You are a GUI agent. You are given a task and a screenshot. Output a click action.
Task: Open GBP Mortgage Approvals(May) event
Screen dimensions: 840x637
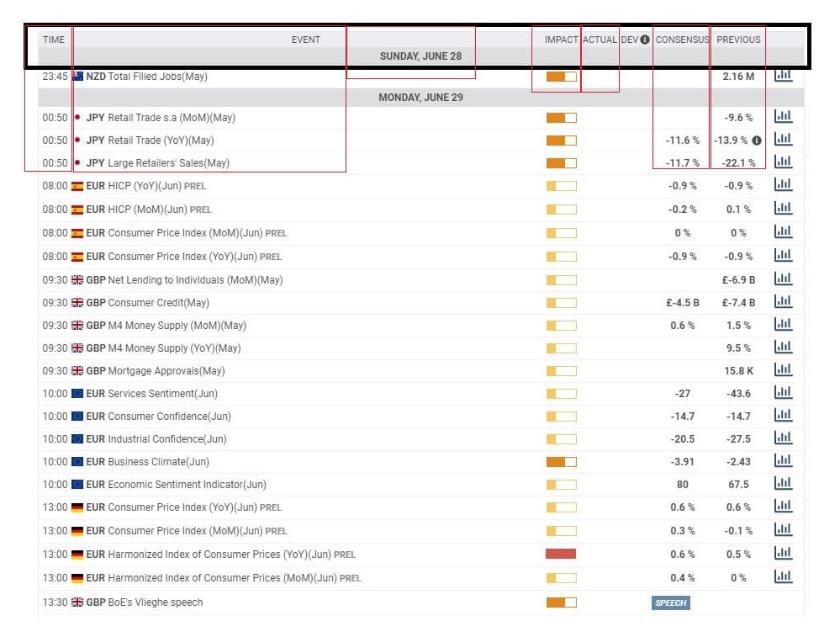pyautogui.click(x=156, y=371)
